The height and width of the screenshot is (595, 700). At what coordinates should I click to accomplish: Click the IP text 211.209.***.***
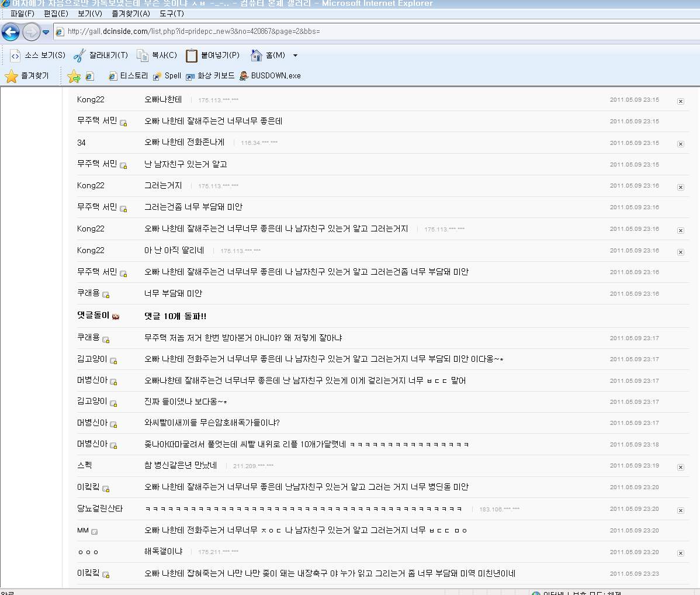click(x=253, y=466)
